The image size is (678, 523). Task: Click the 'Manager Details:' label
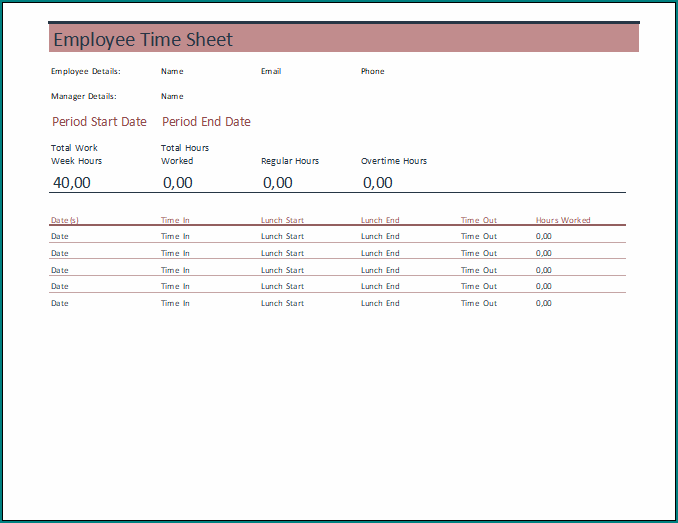coord(84,96)
